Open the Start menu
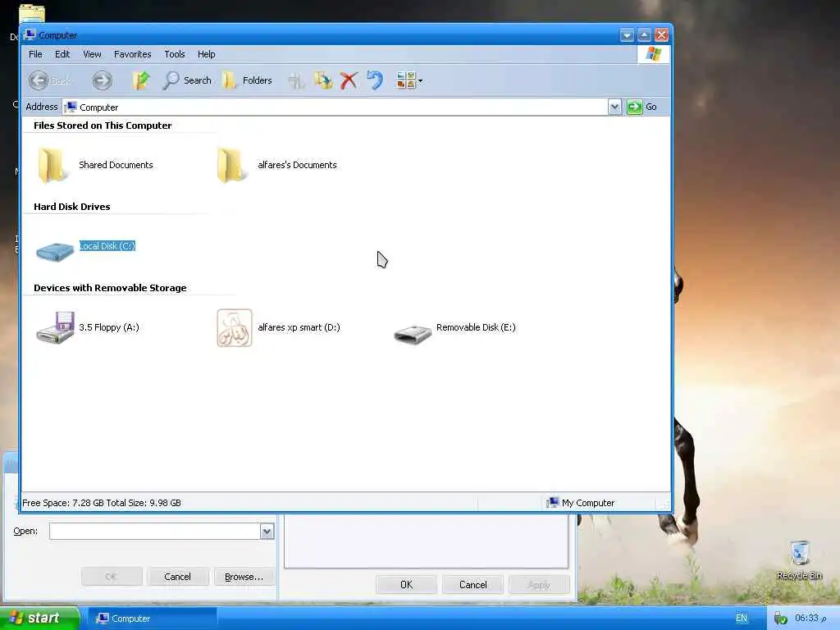Viewport: 840px width, 630px height. tap(39, 618)
